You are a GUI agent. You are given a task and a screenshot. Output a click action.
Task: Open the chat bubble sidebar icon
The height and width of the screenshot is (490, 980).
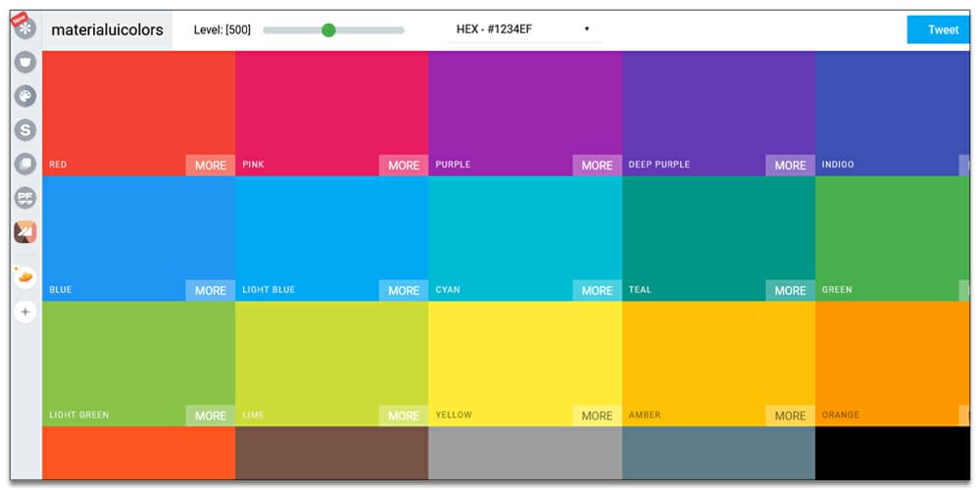pyautogui.click(x=25, y=164)
